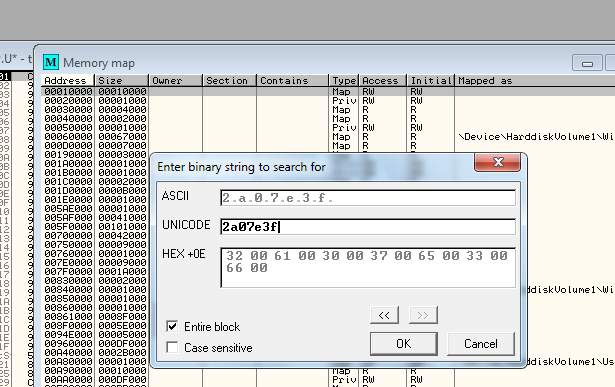The height and width of the screenshot is (387, 615).
Task: Select memory row at address 00830000
Action: point(96,281)
